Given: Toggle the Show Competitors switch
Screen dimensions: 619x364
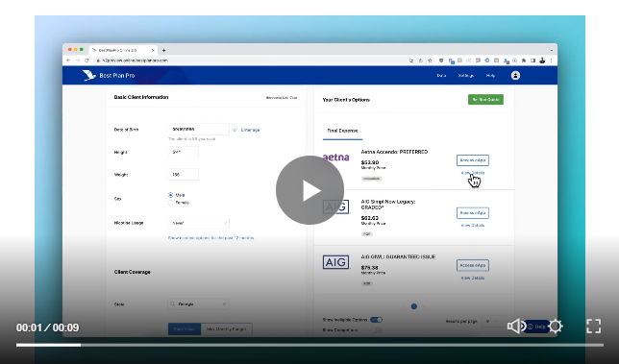Looking at the screenshot, I should coord(376,329).
